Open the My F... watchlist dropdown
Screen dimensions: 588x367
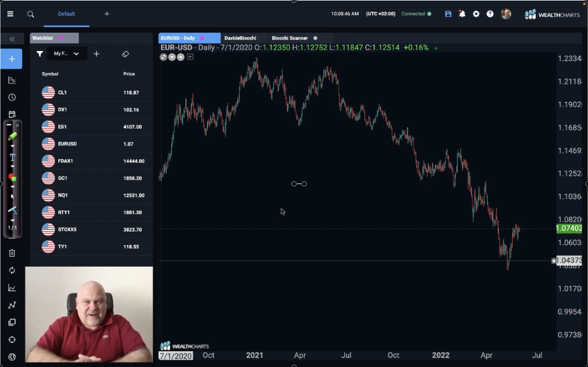coord(66,54)
